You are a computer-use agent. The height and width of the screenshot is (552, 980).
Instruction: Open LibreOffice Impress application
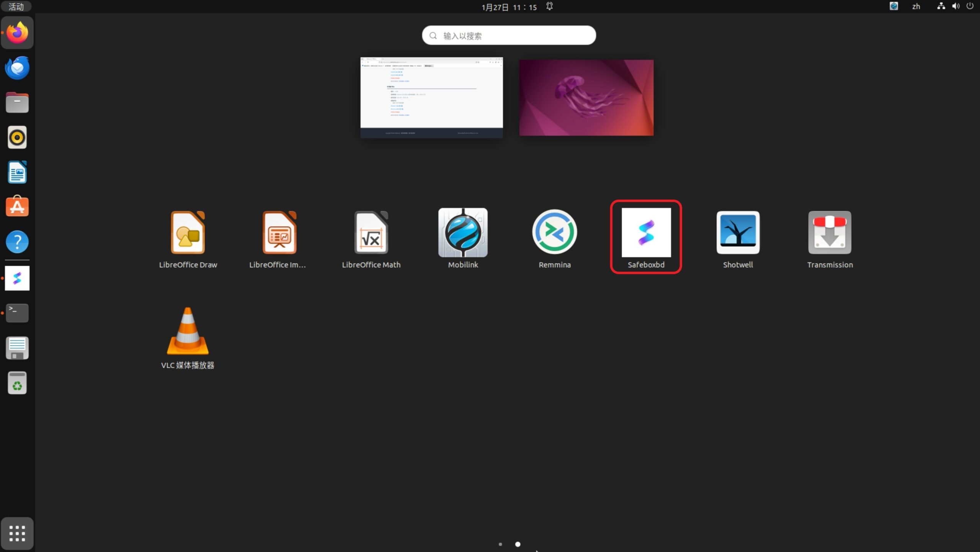279,239
